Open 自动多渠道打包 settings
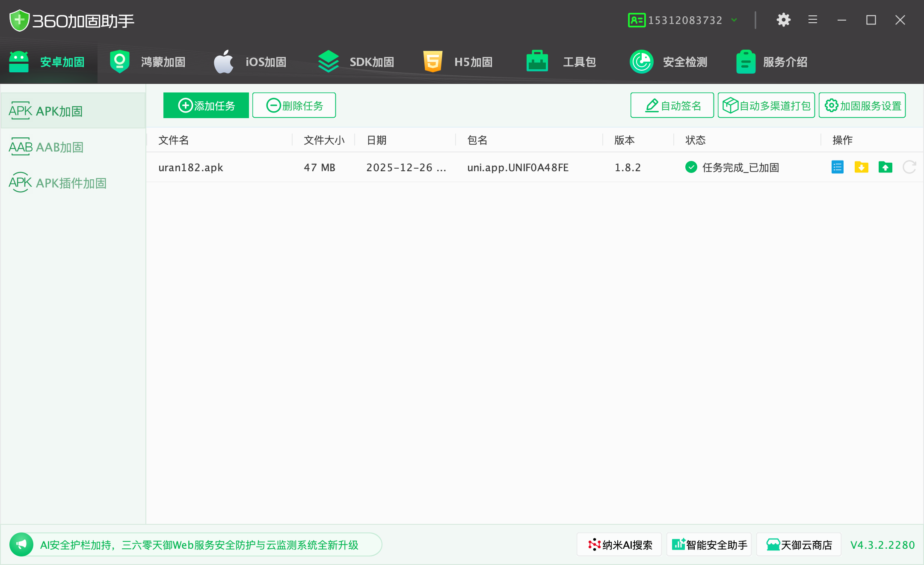 (x=766, y=105)
